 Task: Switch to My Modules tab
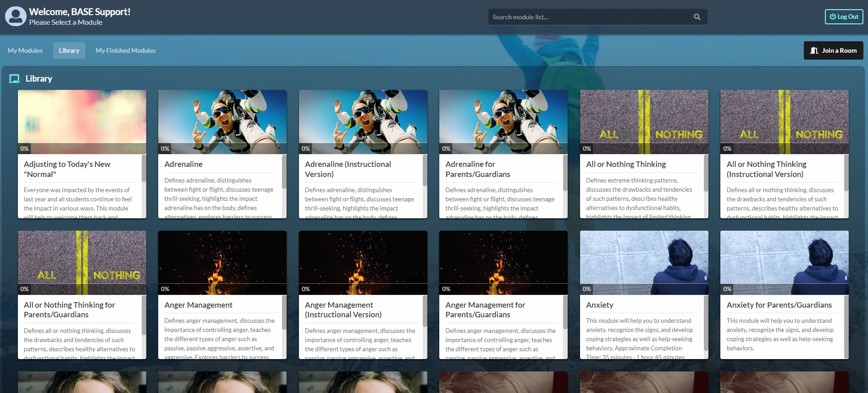coord(25,50)
